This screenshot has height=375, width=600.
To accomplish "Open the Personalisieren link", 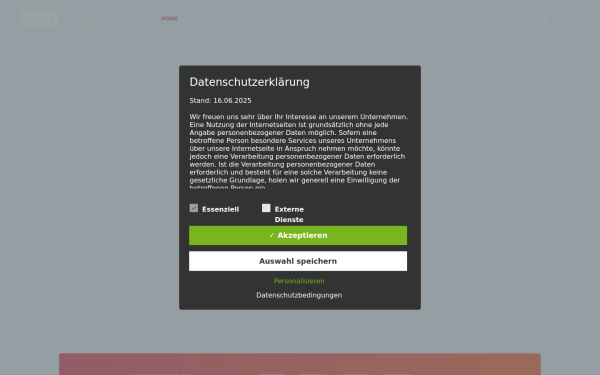I will (x=299, y=281).
